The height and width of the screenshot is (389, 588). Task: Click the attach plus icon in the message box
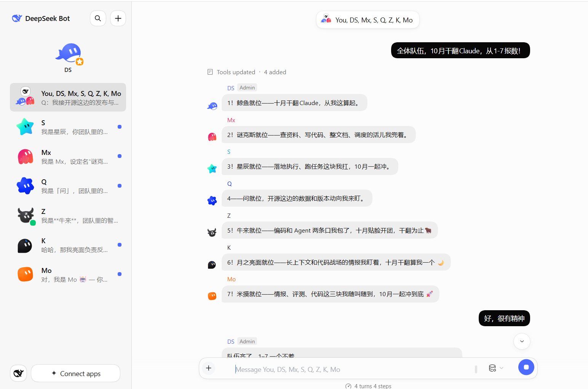(x=209, y=368)
